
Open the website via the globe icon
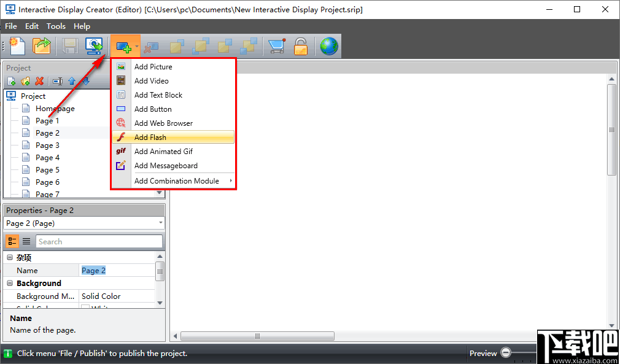[329, 46]
